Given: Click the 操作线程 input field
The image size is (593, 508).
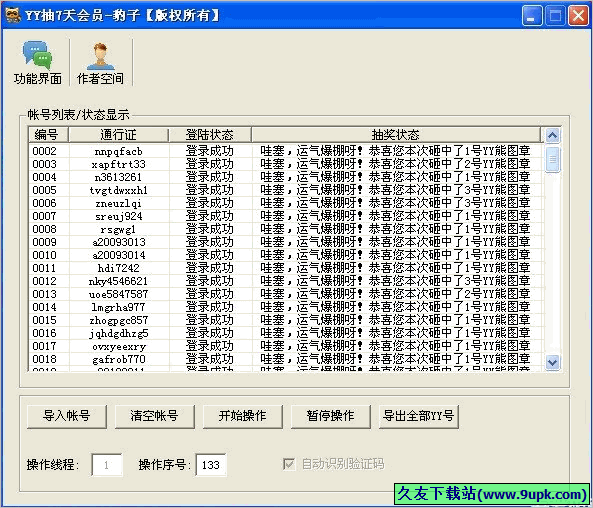Looking at the screenshot, I should point(107,465).
